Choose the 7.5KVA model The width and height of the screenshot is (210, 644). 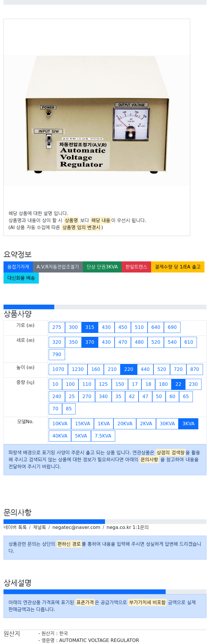[x=103, y=436]
